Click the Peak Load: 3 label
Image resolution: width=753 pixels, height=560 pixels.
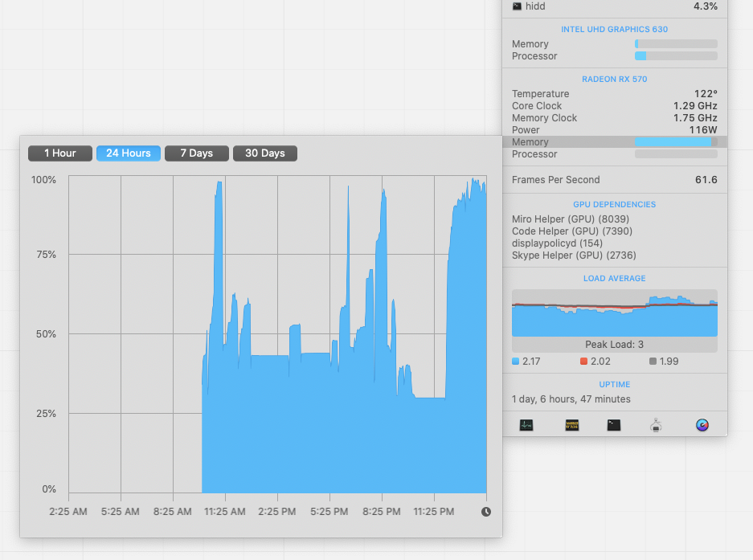pos(614,345)
